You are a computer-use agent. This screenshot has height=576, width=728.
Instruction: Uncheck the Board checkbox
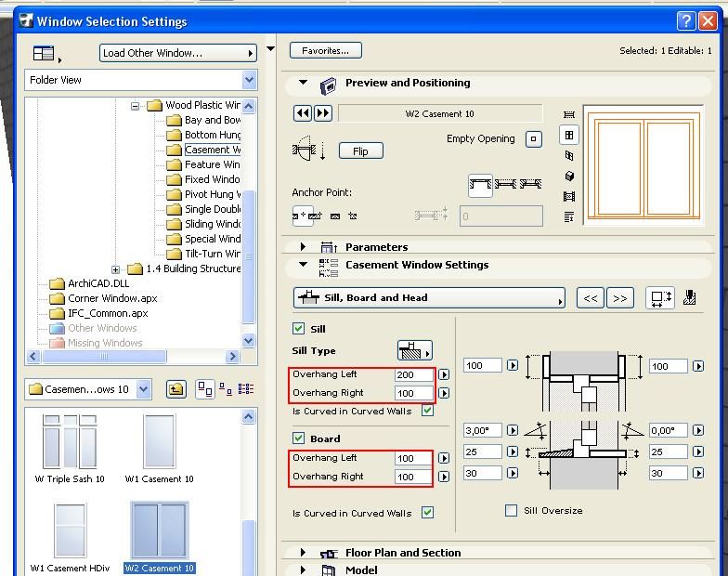pyautogui.click(x=299, y=439)
